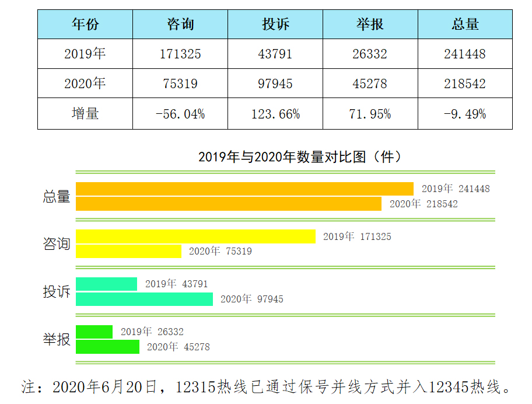Click the 123.66% increase cell

pyautogui.click(x=275, y=113)
